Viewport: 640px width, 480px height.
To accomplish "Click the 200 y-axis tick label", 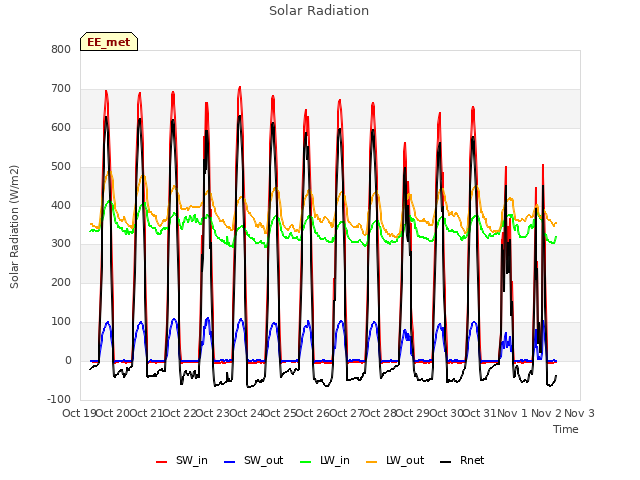I will click(x=61, y=282).
